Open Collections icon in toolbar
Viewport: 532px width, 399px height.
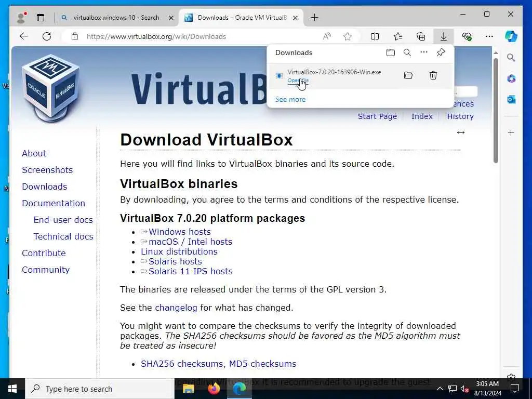pyautogui.click(x=421, y=36)
